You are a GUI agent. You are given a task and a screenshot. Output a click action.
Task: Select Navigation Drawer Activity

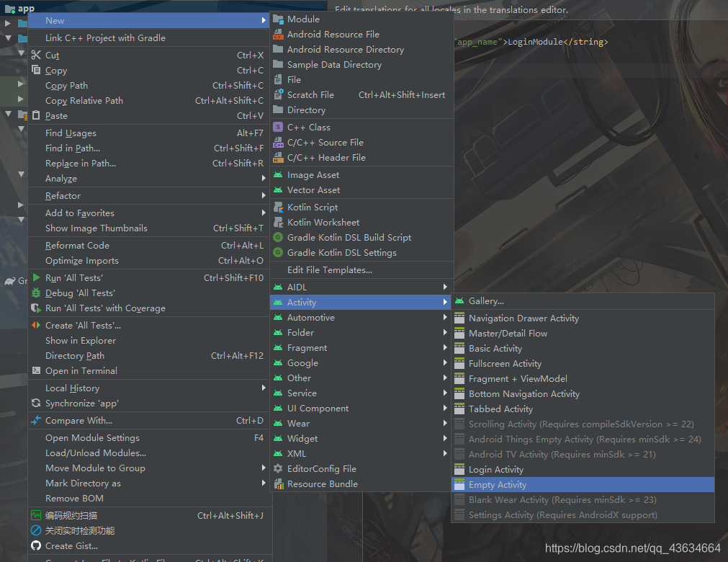coord(583,318)
